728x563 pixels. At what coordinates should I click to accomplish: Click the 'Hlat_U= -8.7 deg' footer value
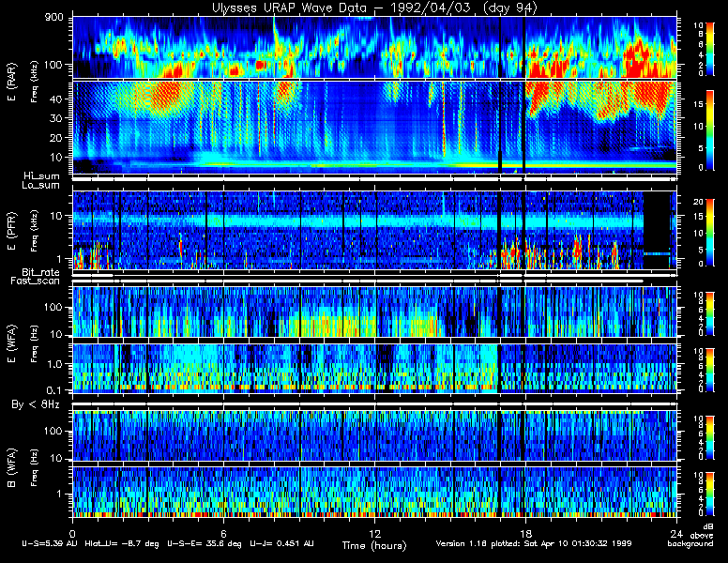(122, 543)
